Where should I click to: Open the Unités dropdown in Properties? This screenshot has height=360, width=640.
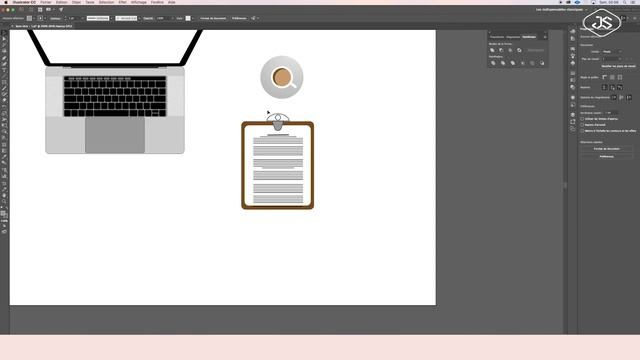click(x=612, y=52)
